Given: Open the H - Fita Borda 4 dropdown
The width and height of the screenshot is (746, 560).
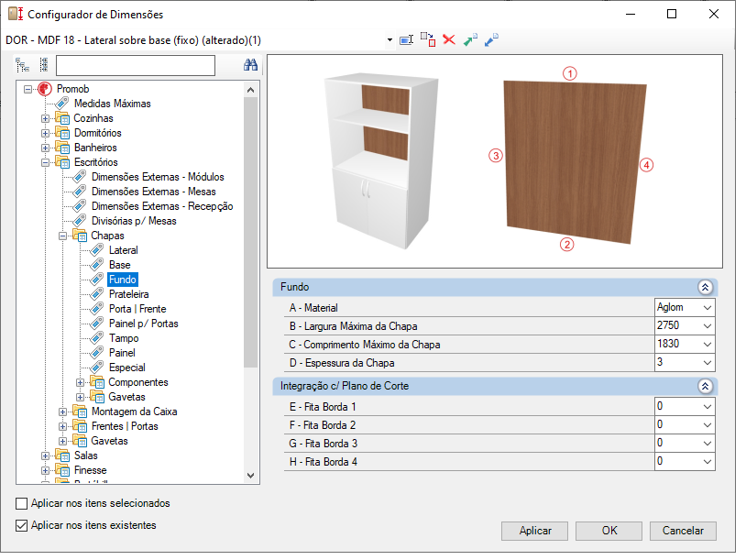Looking at the screenshot, I should 707,462.
